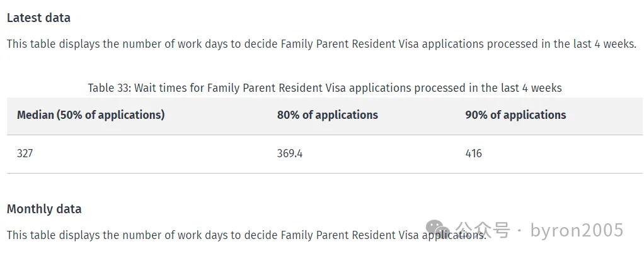Select the "90% of applications" column header
This screenshot has height=256, width=644.
tap(515, 115)
